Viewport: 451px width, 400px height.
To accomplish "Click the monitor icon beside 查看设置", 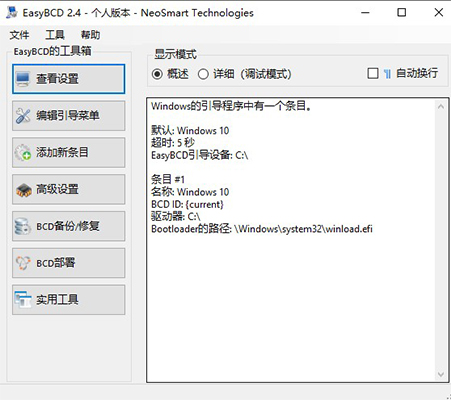I will (x=23, y=79).
